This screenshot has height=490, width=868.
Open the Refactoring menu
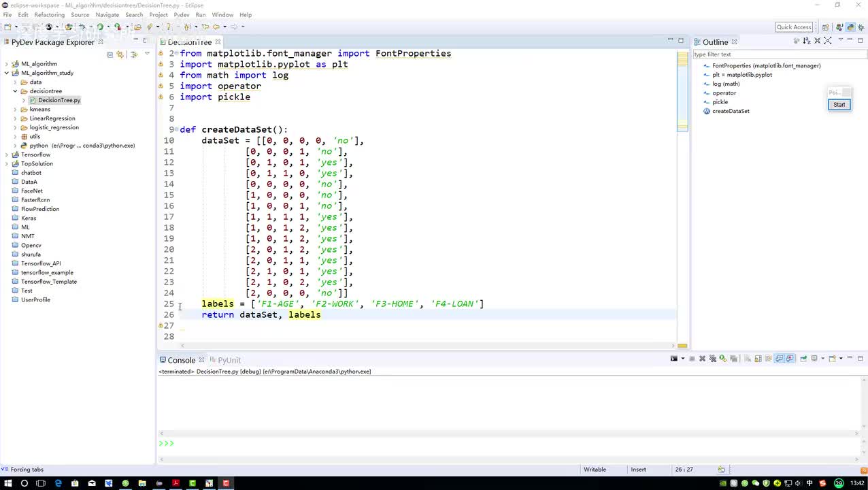tap(49, 15)
